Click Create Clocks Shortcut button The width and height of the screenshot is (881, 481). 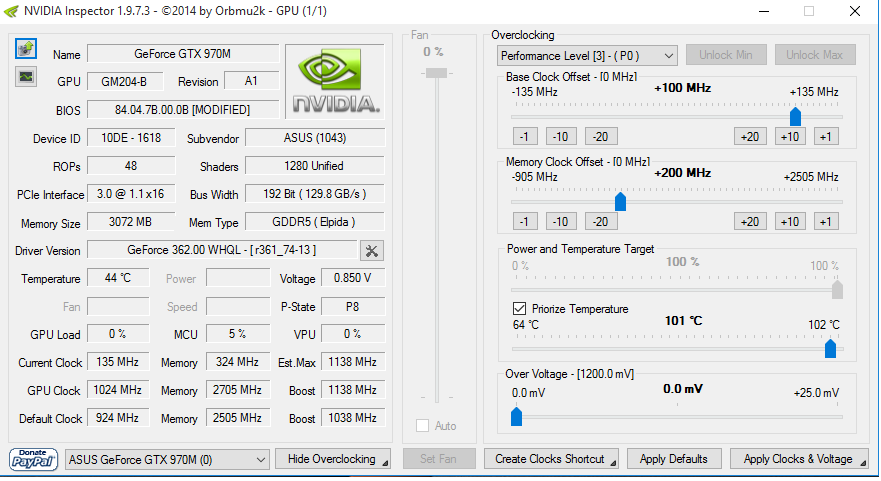[551, 459]
